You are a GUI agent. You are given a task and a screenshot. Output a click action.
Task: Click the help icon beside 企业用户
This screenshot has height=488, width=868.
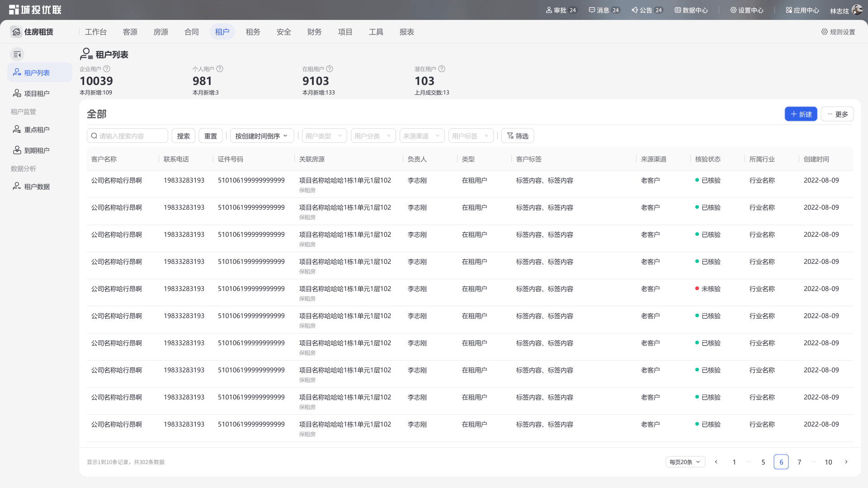107,69
